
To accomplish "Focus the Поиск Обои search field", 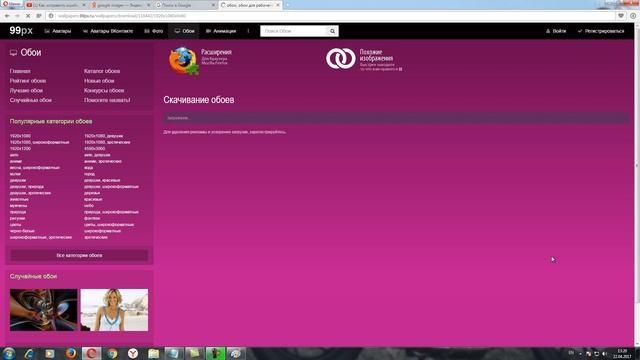I will [x=294, y=31].
